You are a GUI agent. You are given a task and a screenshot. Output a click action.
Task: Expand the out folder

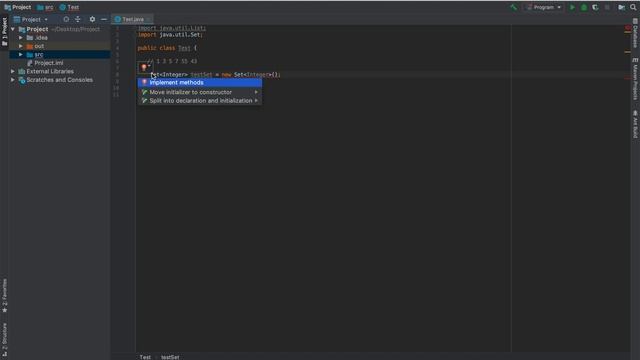pyautogui.click(x=21, y=46)
